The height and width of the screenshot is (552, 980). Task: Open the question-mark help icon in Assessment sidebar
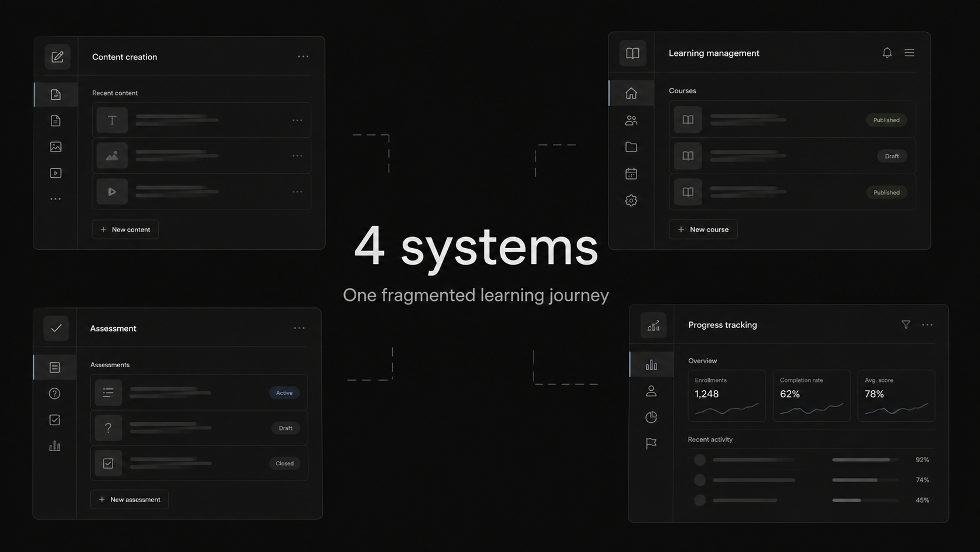(x=55, y=394)
